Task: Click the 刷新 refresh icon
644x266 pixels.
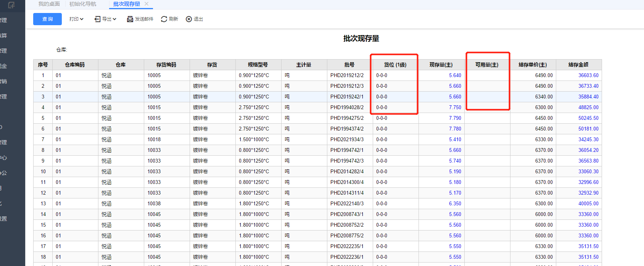Action: click(x=164, y=19)
